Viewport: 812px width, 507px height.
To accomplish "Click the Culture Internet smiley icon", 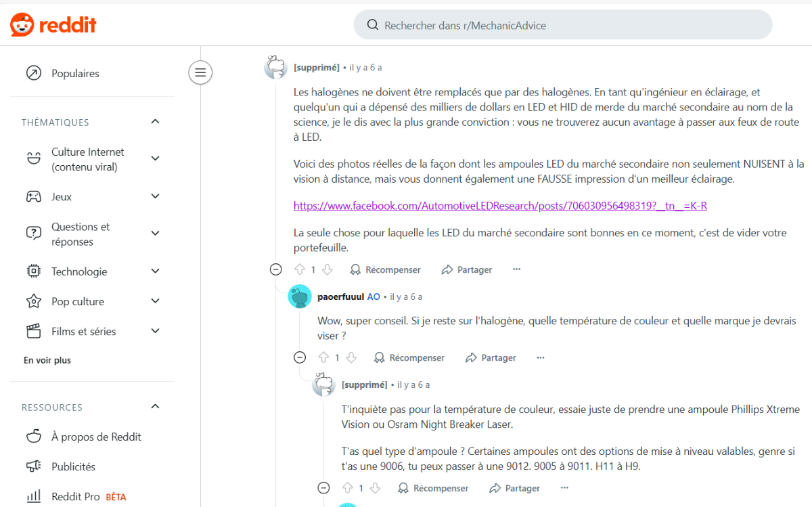I will pyautogui.click(x=33, y=159).
